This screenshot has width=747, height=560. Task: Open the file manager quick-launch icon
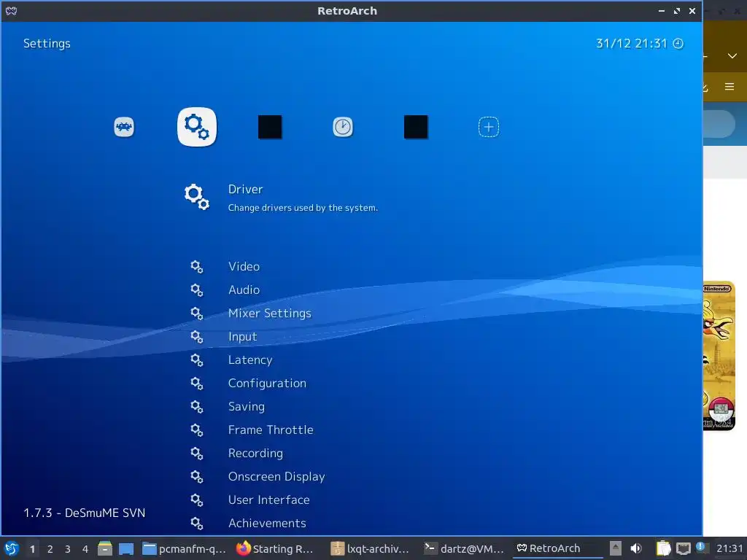tap(105, 549)
